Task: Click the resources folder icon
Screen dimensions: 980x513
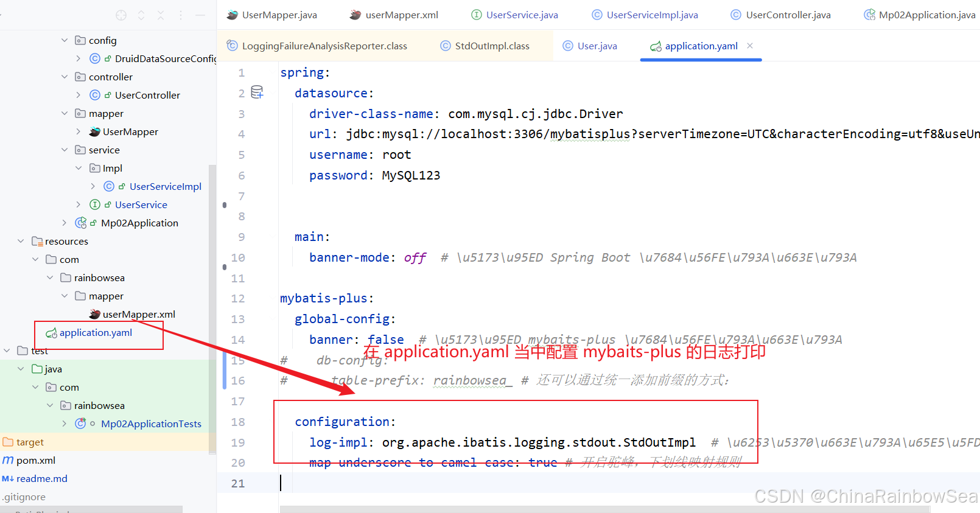Action: [x=37, y=241]
